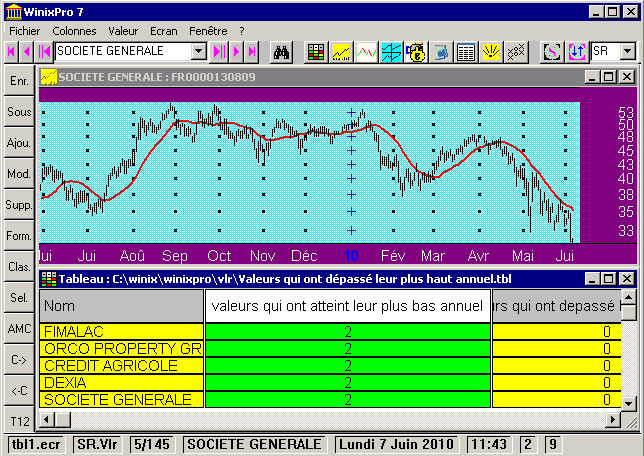Image resolution: width=644 pixels, height=456 pixels.
Task: Click the Enr. sidebar button
Action: click(x=19, y=81)
